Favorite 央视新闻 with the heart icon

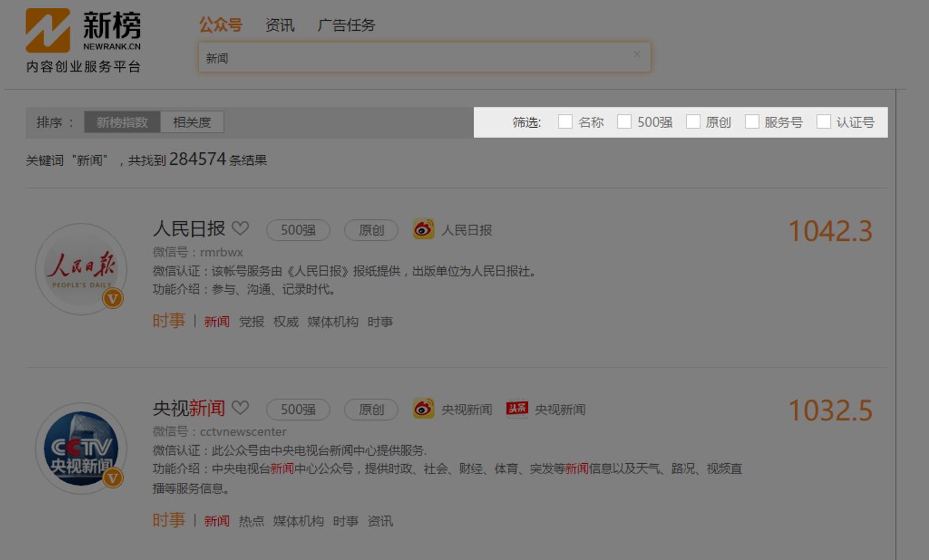pos(240,408)
